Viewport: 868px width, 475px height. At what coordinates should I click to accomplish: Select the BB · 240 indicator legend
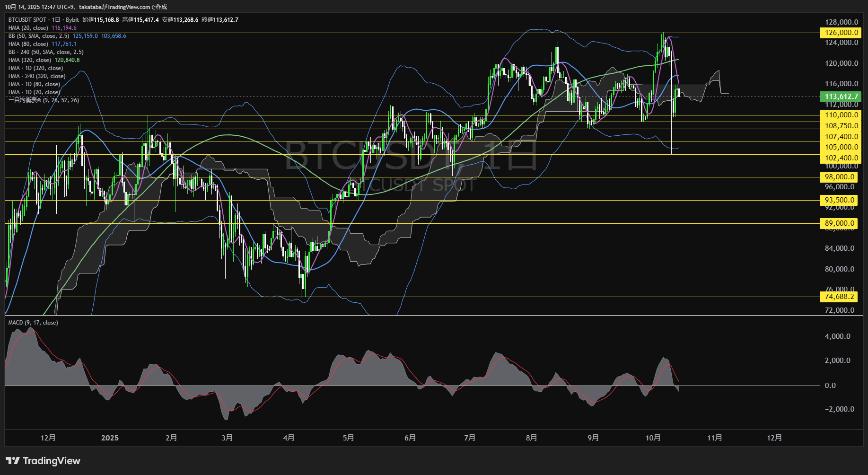(x=46, y=52)
